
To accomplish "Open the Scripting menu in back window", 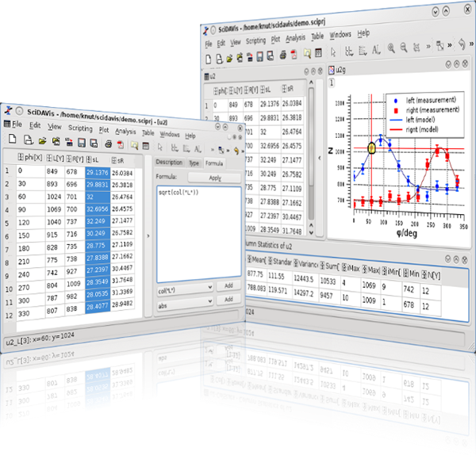I will [x=255, y=35].
